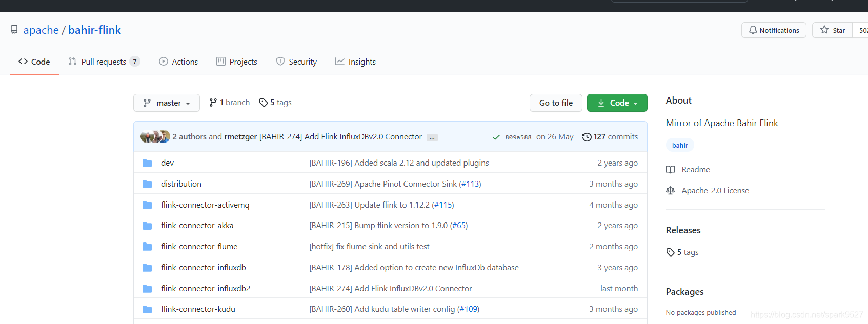Click the commit history clock icon
Screen dimensions: 868x324
(587, 137)
